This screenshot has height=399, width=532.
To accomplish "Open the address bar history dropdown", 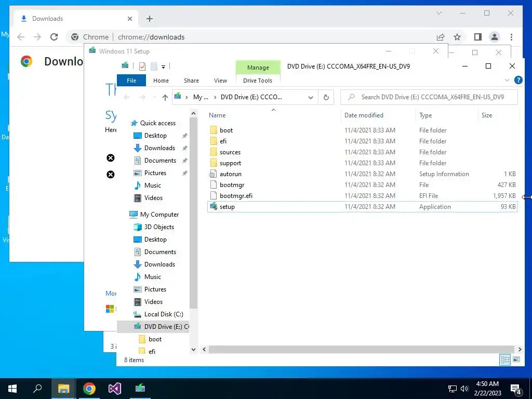I will click(x=311, y=97).
